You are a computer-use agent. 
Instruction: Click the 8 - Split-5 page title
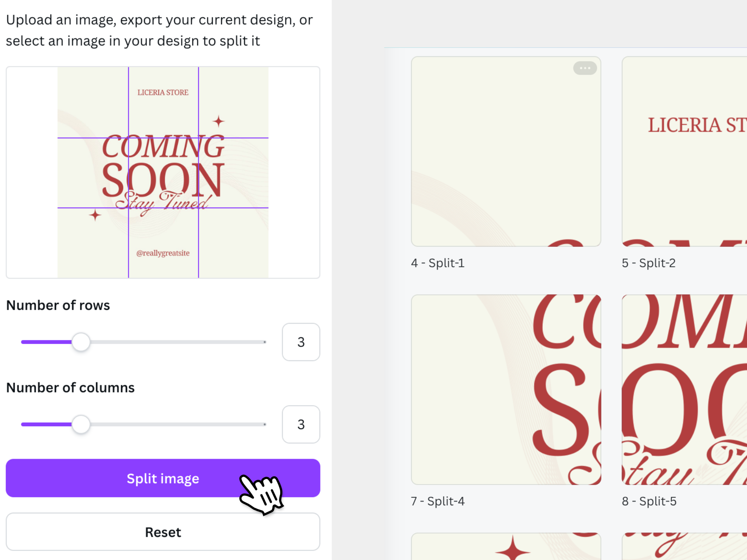pyautogui.click(x=649, y=501)
